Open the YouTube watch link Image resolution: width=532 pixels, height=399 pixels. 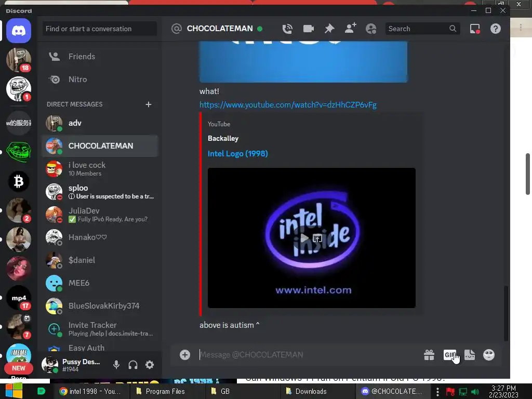[x=288, y=105]
